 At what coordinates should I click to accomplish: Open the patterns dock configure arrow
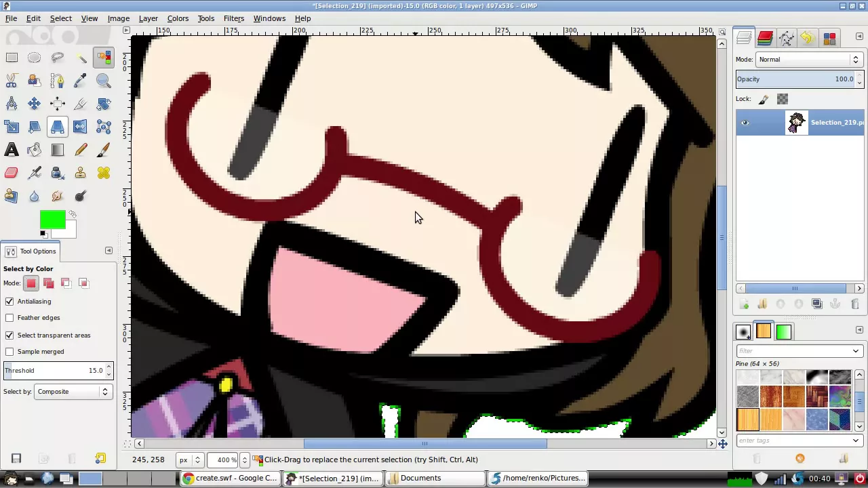(x=859, y=330)
